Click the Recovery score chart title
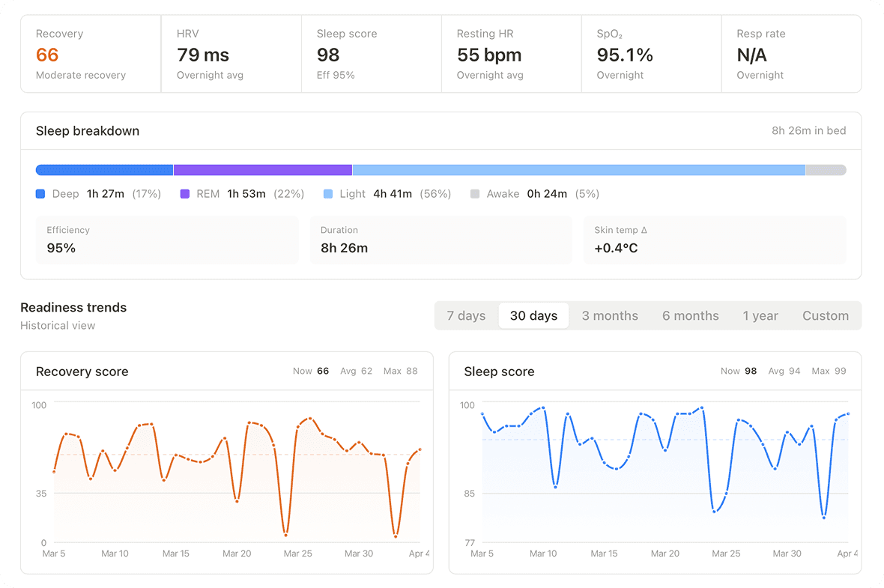The width and height of the screenshot is (884, 588). [x=82, y=372]
